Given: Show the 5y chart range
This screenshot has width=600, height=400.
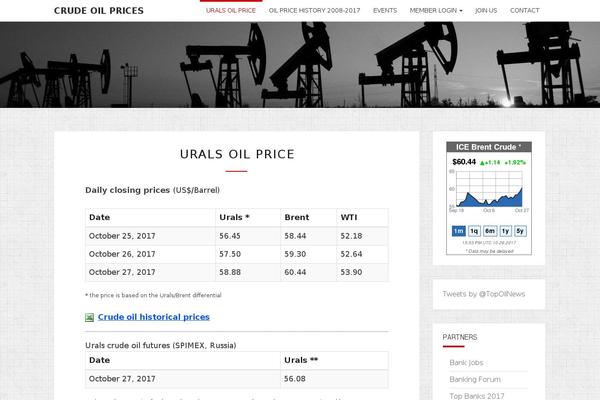Looking at the screenshot, I should 520,231.
